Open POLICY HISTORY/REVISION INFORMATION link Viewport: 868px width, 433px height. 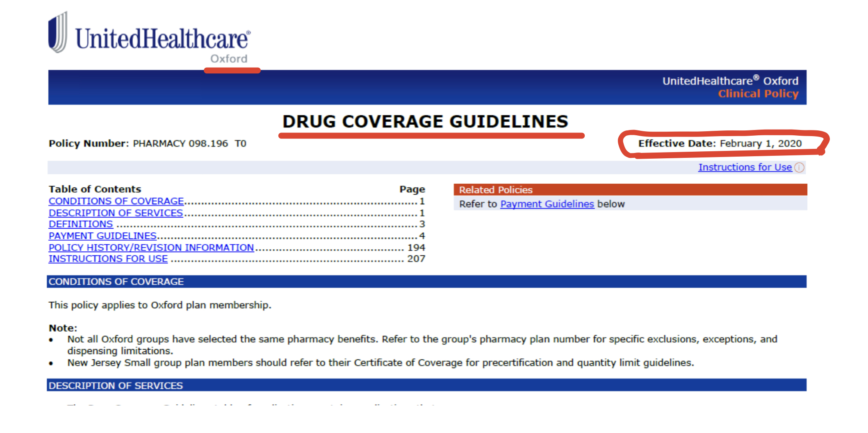pyautogui.click(x=151, y=248)
